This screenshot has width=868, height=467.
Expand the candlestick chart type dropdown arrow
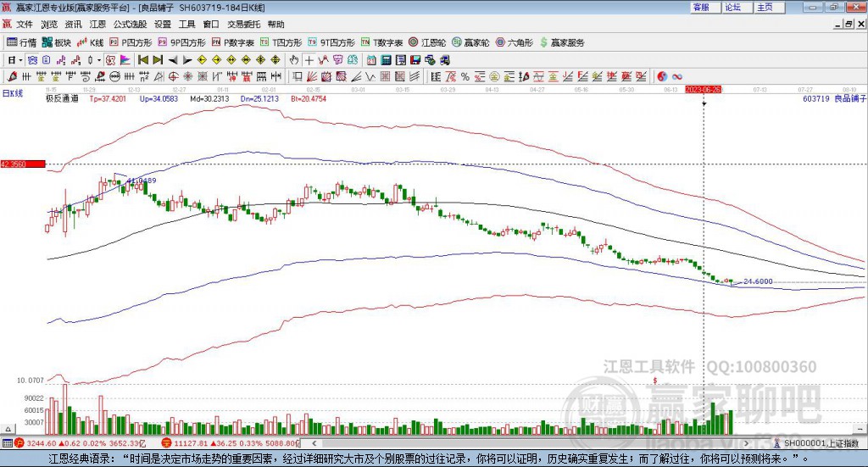(x=98, y=60)
